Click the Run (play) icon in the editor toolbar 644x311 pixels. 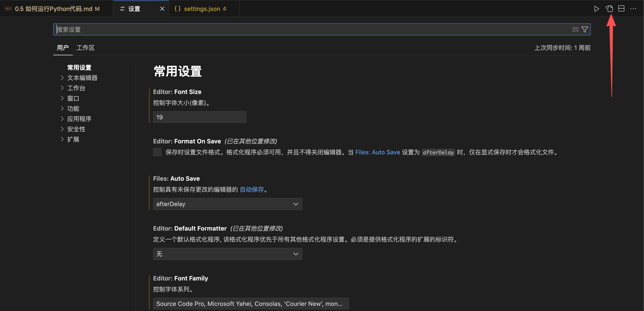click(596, 9)
